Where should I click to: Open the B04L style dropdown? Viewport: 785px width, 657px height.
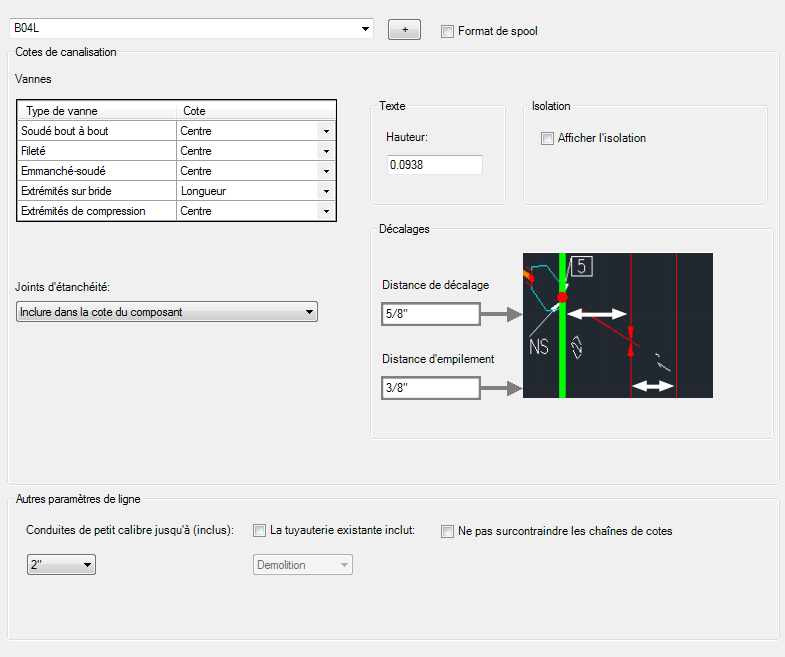(366, 29)
